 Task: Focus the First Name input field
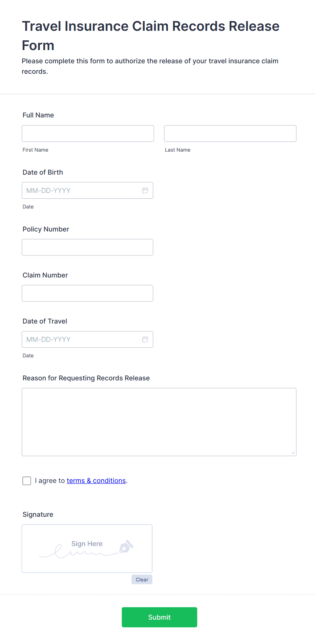pos(88,134)
